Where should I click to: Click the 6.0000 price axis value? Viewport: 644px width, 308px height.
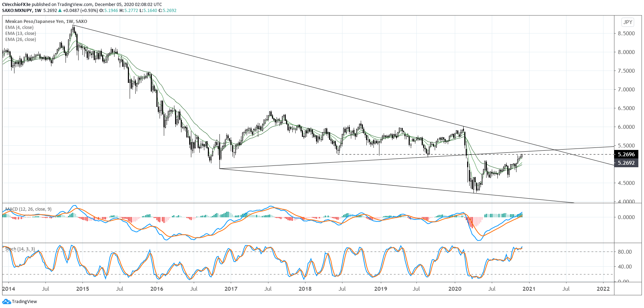click(626, 127)
